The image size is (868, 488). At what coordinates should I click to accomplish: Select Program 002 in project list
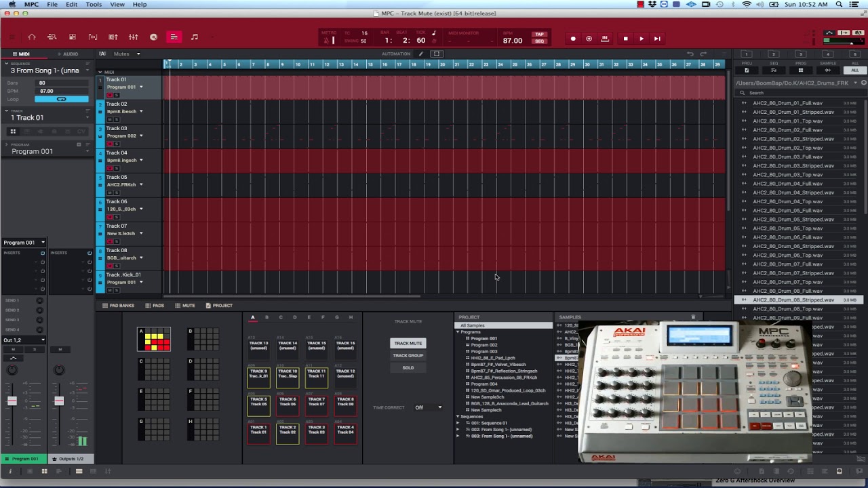[484, 345]
